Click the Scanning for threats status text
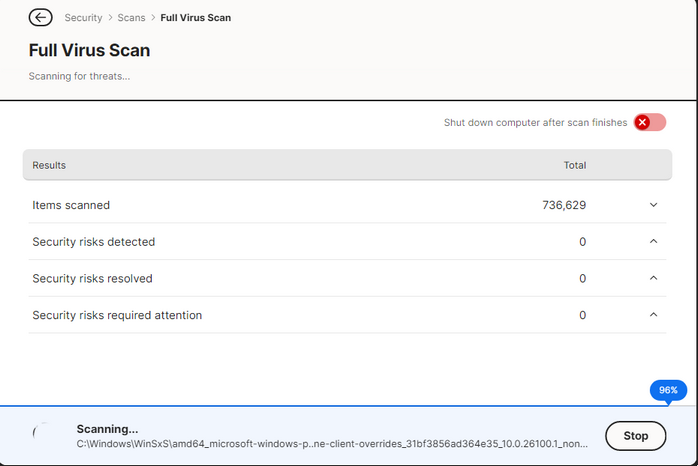Image resolution: width=698 pixels, height=466 pixels. tap(79, 76)
